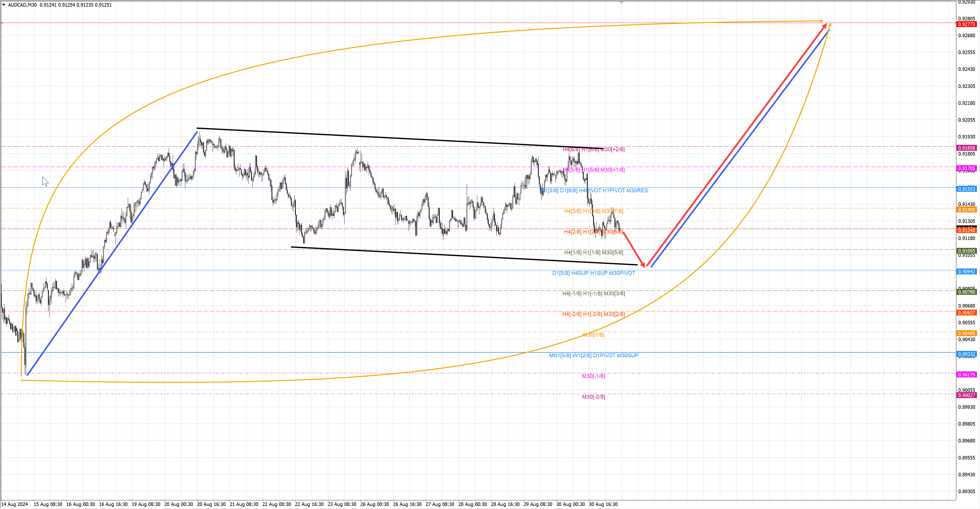The width and height of the screenshot is (980, 509).
Task: Select the red arrowhead near 0.90942 level
Action: 643,265
